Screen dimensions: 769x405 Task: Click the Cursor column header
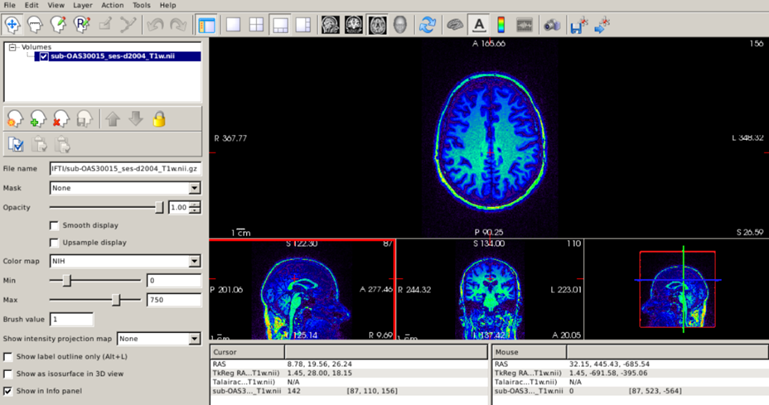click(248, 352)
